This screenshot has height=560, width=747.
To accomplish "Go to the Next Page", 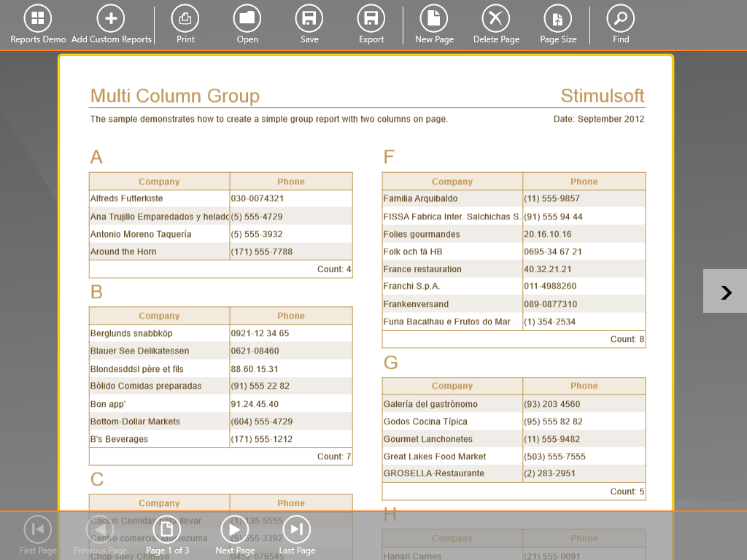I will pos(235,529).
